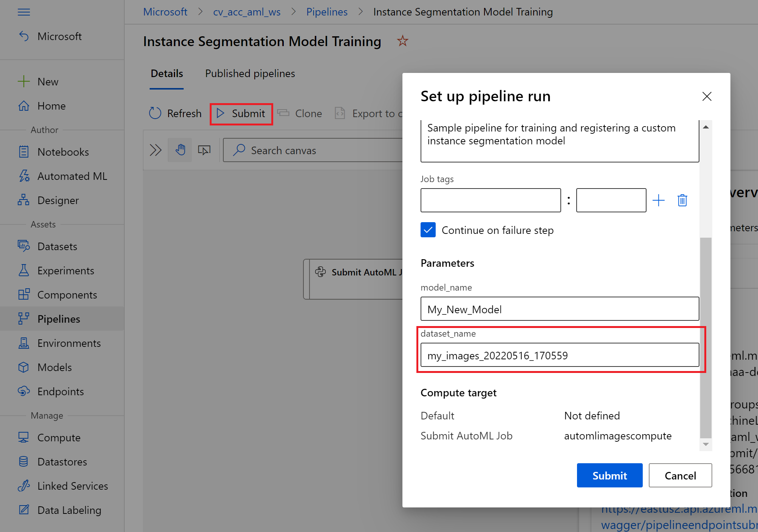Screen dimensions: 758x532
Task: Click the Models icon in sidebar
Action: (x=23, y=367)
